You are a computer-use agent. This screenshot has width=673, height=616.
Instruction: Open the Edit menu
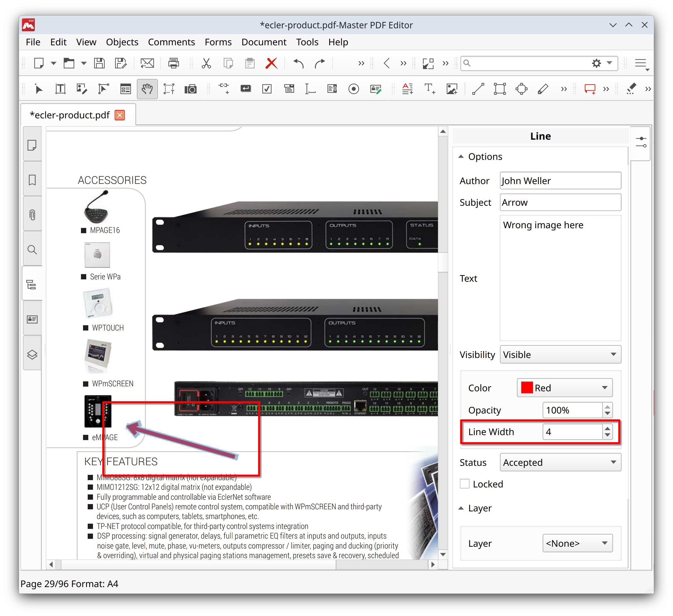(58, 42)
